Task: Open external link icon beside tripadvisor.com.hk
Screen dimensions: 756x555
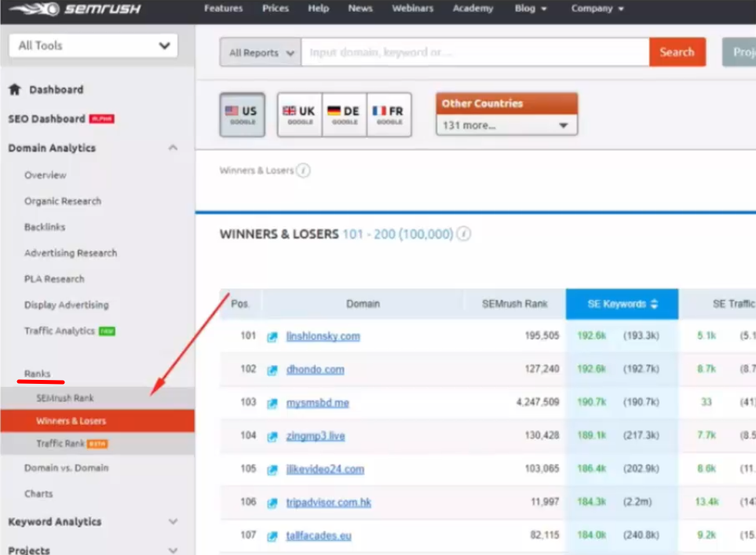Action: (x=272, y=503)
